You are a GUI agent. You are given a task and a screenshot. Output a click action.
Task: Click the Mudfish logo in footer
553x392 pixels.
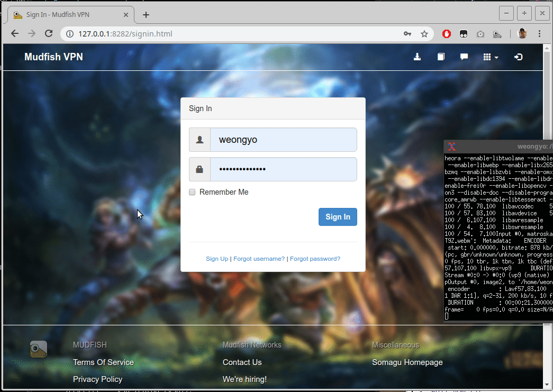pos(39,349)
